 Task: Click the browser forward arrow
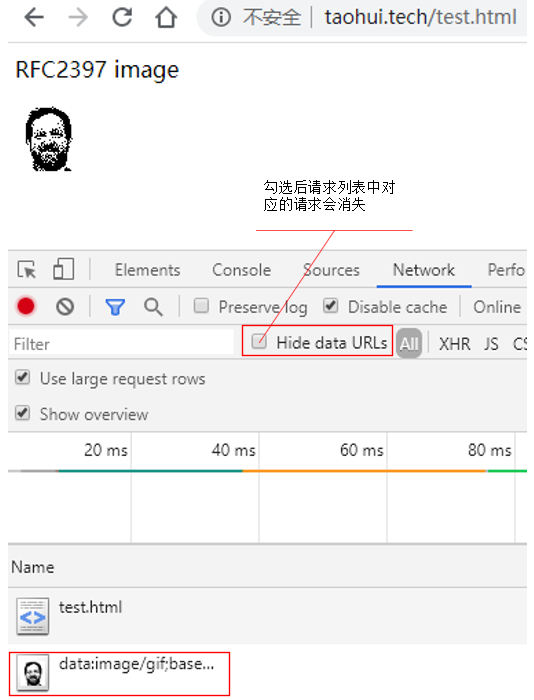pyautogui.click(x=78, y=18)
